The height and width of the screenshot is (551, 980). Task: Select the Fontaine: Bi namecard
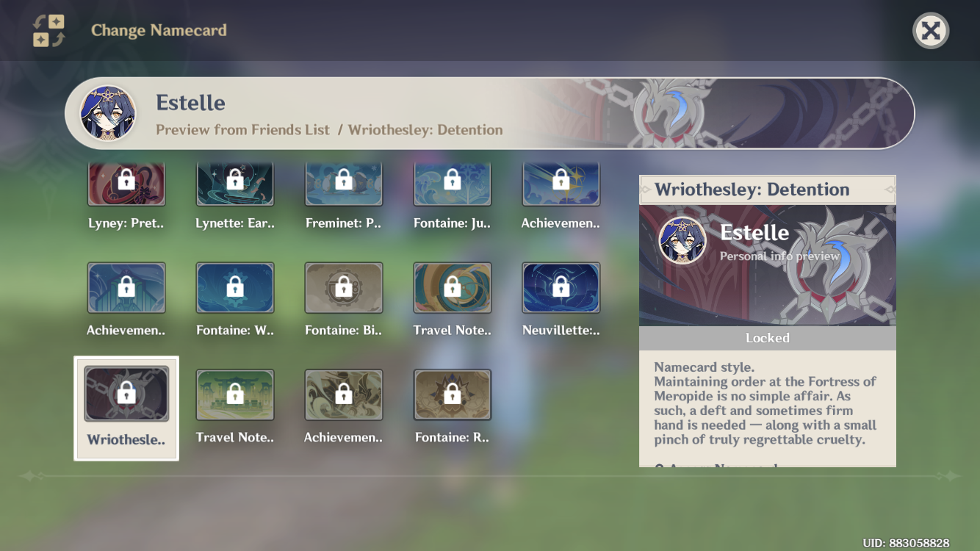(344, 287)
